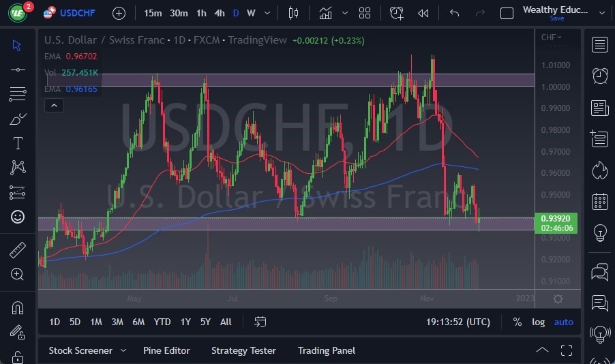Select the weekly W timeframe

[x=251, y=14]
